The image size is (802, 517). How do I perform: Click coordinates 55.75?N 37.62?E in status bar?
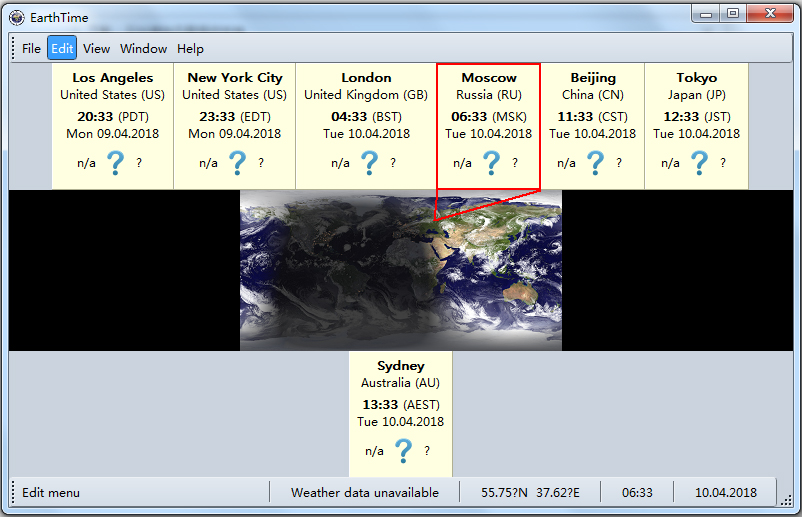click(x=530, y=492)
